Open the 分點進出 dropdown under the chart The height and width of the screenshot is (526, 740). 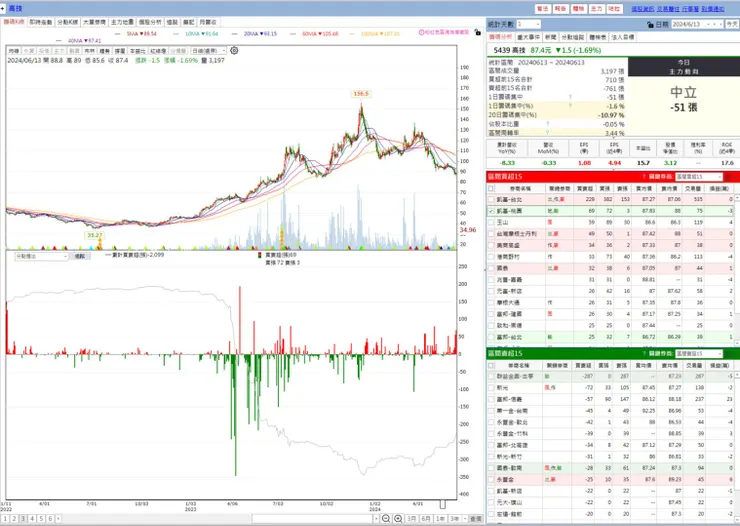42,256
